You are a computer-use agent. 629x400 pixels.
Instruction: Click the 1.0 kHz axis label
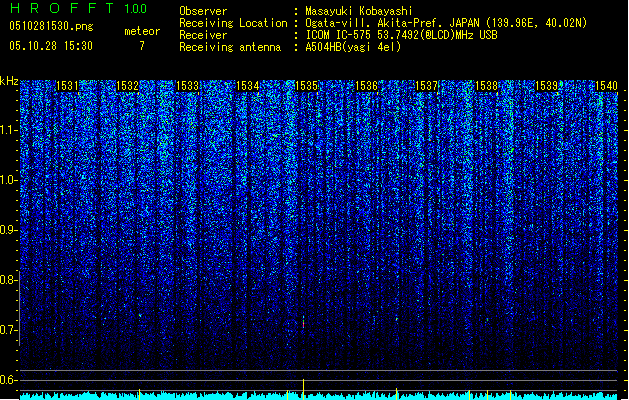pos(9,180)
